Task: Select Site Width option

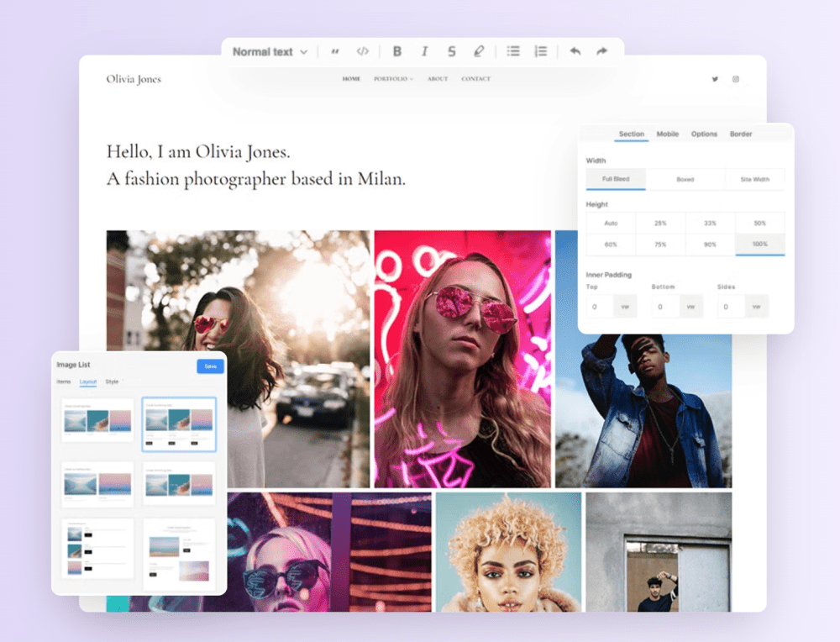Action: (x=755, y=179)
